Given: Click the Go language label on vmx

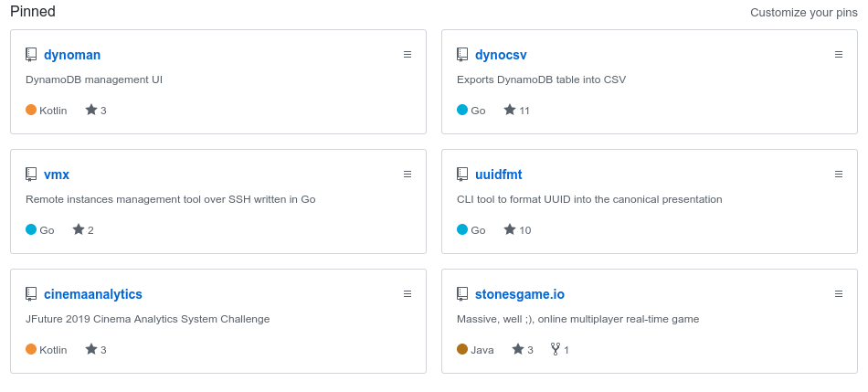Looking at the screenshot, I should pyautogui.click(x=47, y=230).
